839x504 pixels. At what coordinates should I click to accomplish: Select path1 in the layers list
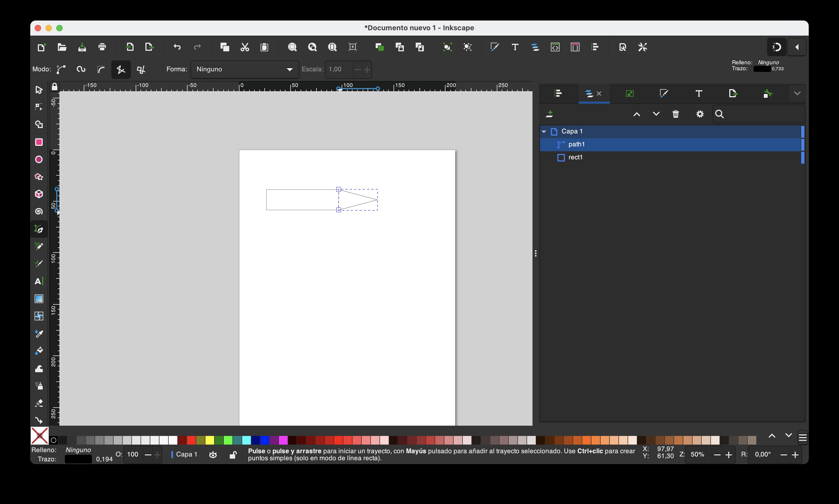(671, 144)
